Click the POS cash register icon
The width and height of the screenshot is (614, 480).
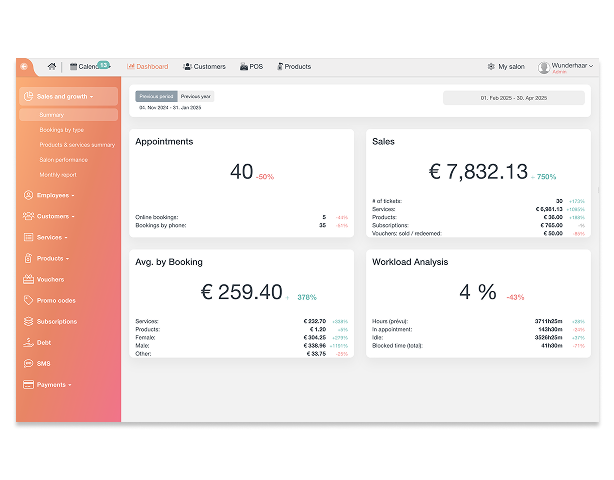(x=244, y=67)
